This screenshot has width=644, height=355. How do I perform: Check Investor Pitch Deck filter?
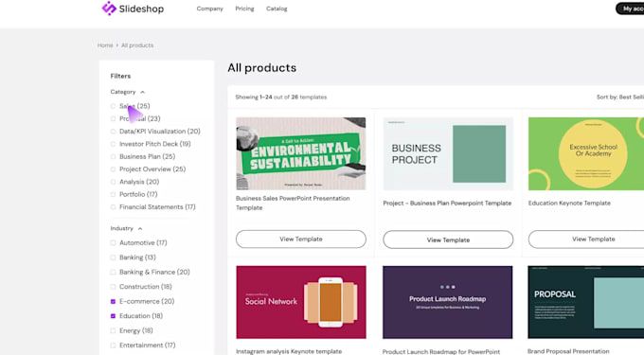point(113,144)
